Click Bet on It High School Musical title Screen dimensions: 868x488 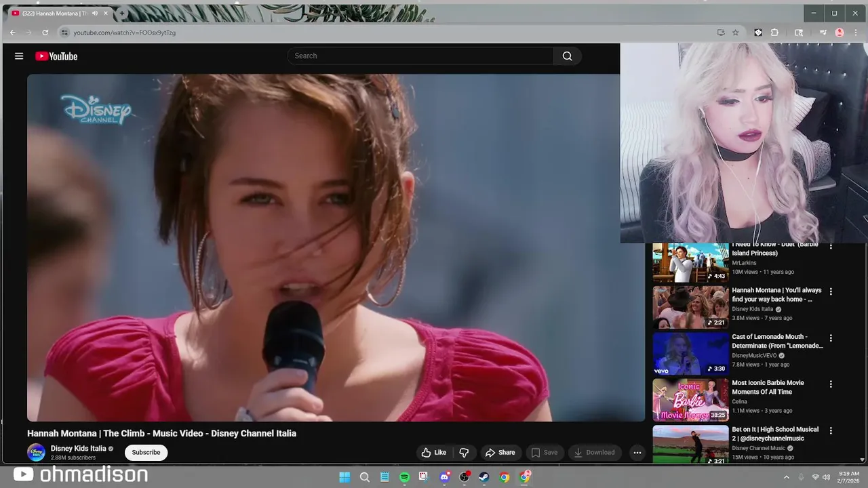click(775, 434)
